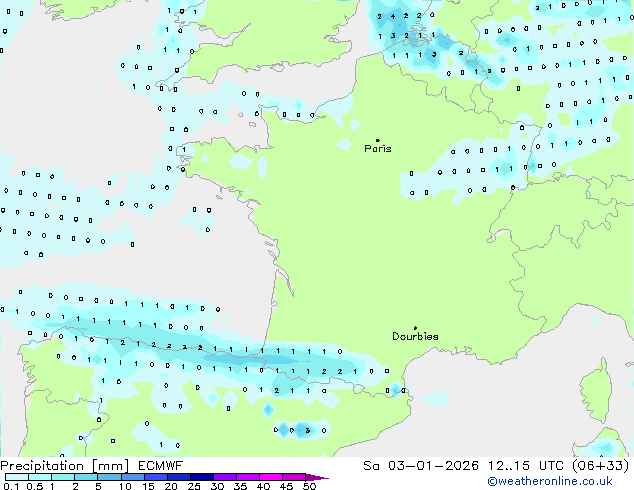Click the legend label '45'
Viewport: 634px width, 490px height.
click(x=286, y=486)
